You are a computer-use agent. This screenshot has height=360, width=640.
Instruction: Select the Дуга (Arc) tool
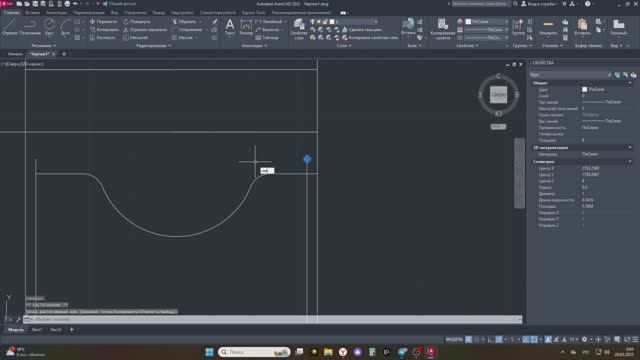pos(65,27)
